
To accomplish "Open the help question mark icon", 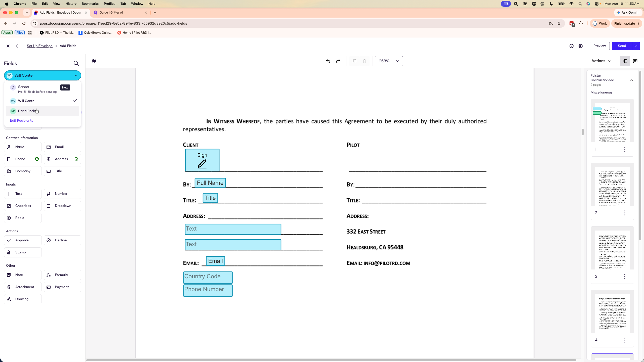I will pos(572,46).
